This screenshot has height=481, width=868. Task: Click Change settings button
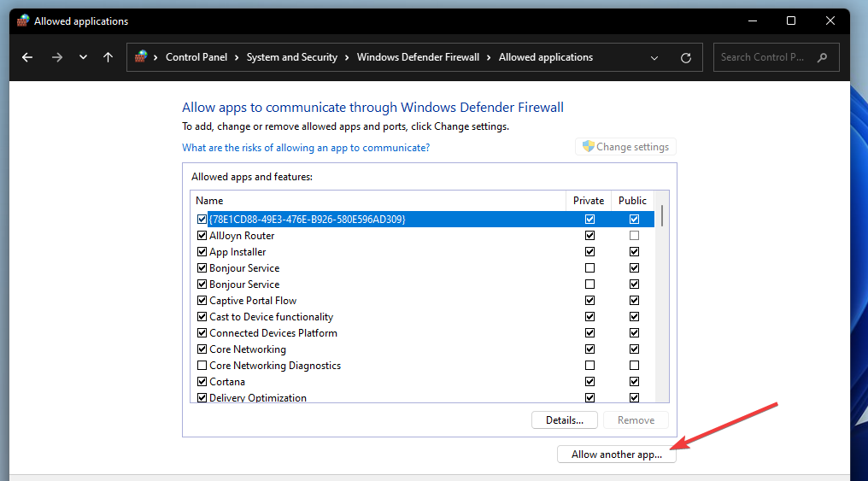point(625,147)
